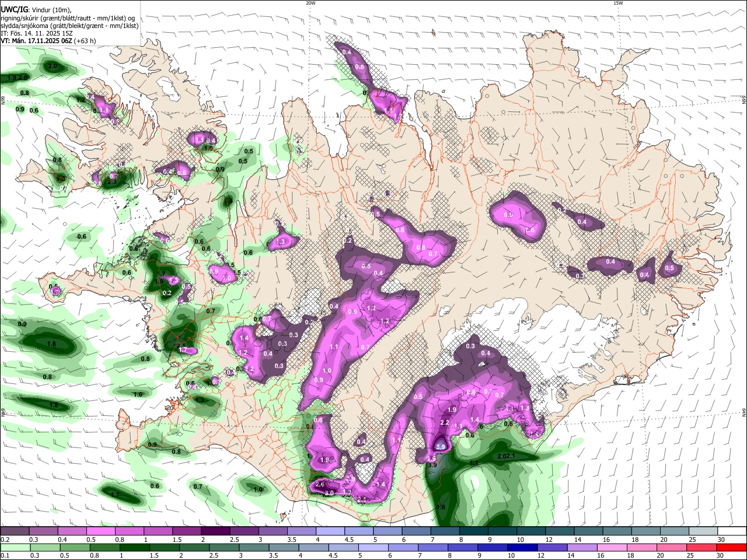747x560 pixels.
Task: Select the rigning/skúrir legend description line
Action: 68,18
